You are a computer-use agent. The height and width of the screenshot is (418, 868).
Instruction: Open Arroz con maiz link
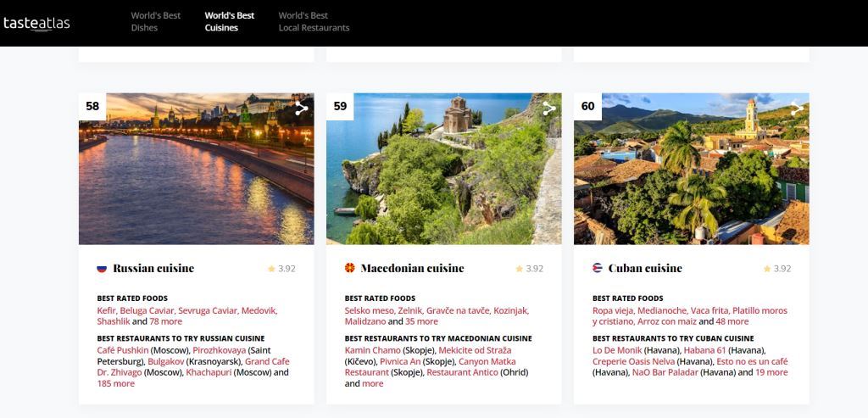pyautogui.click(x=666, y=321)
